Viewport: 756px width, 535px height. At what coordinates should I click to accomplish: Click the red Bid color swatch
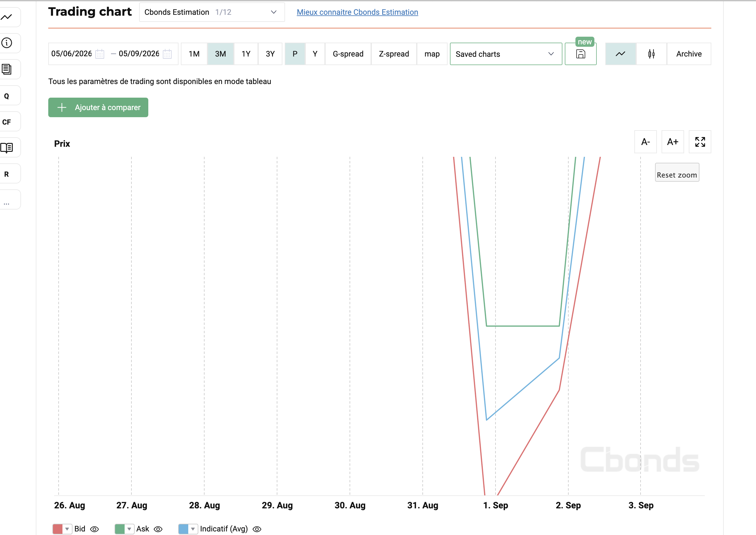tap(58, 529)
